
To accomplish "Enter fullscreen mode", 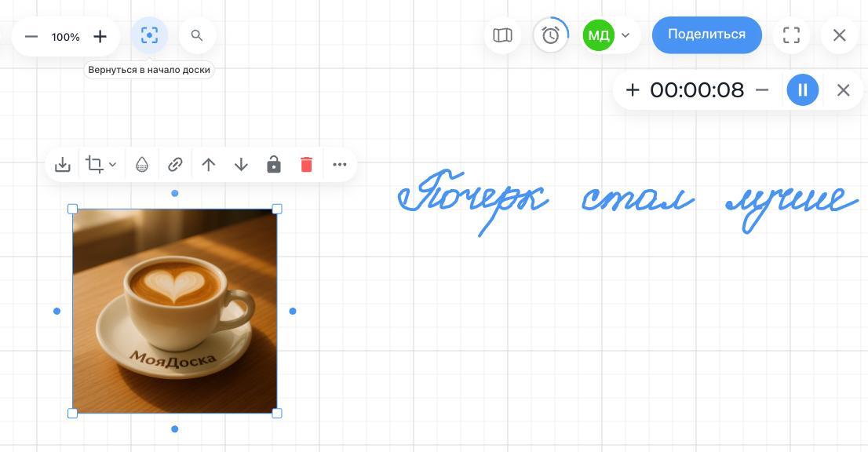I will click(x=791, y=35).
